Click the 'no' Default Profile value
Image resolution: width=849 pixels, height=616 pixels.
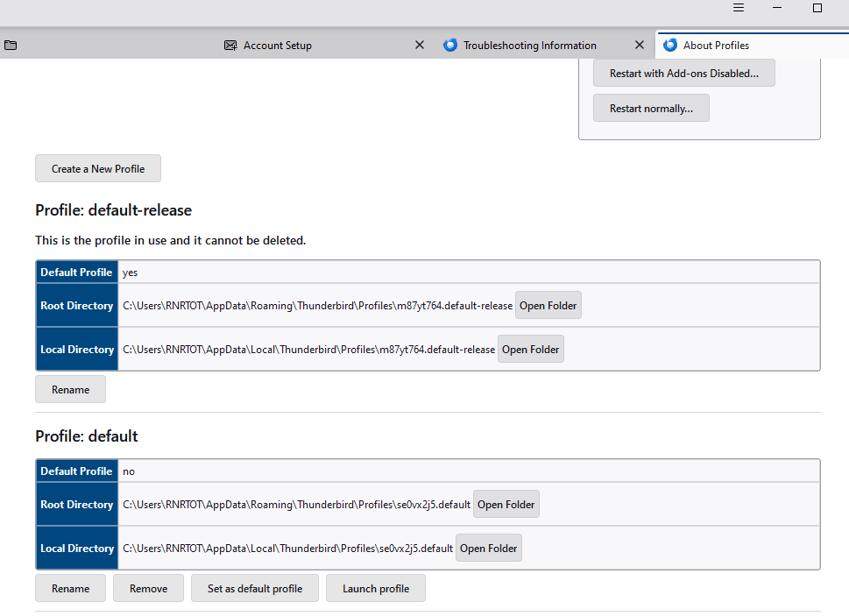tap(128, 471)
